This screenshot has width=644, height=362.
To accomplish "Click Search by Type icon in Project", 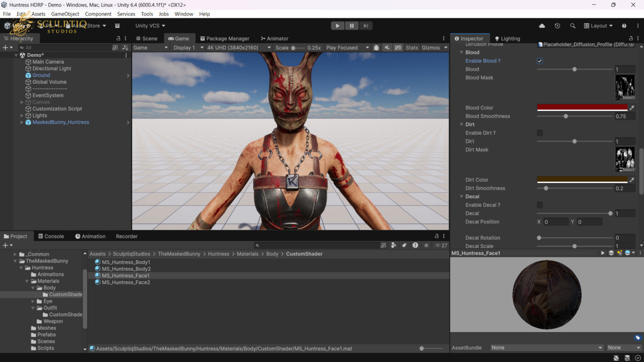I will 394,245.
